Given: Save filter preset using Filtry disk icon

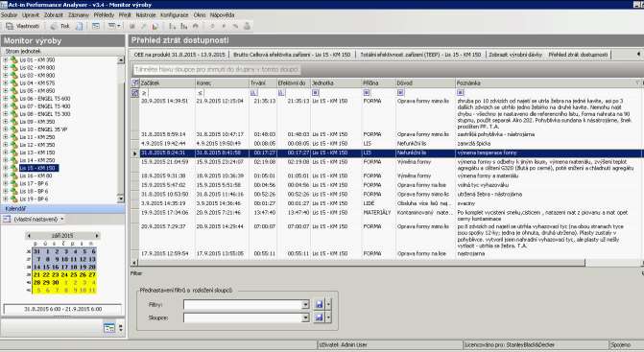Looking at the screenshot, I should (x=320, y=304).
